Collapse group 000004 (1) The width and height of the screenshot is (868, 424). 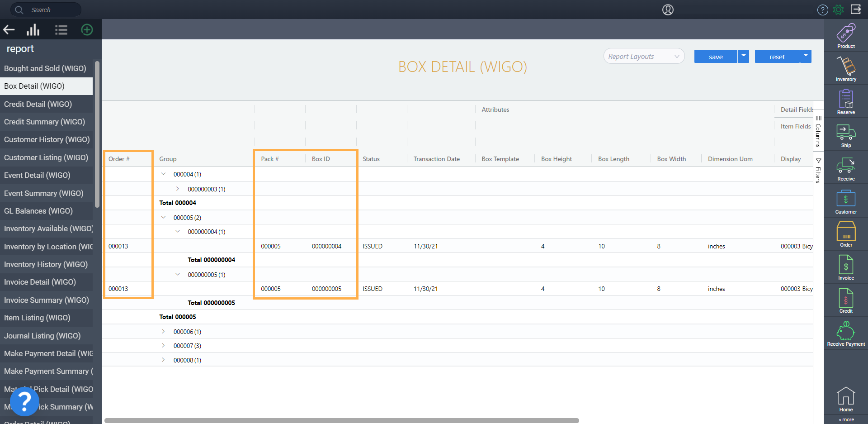click(x=164, y=174)
